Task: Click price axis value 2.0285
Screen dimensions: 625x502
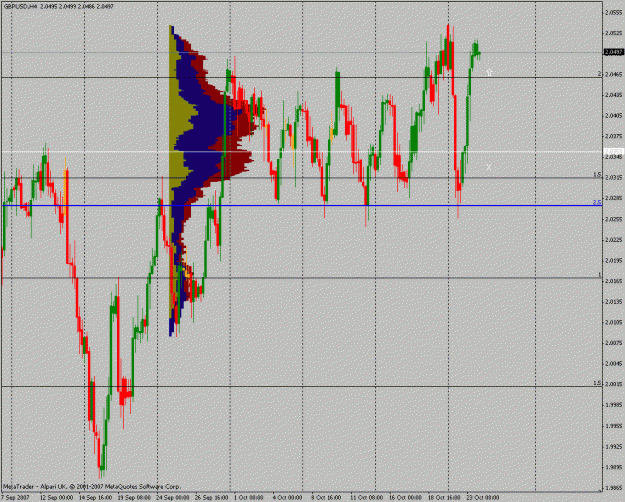Action: [614, 198]
